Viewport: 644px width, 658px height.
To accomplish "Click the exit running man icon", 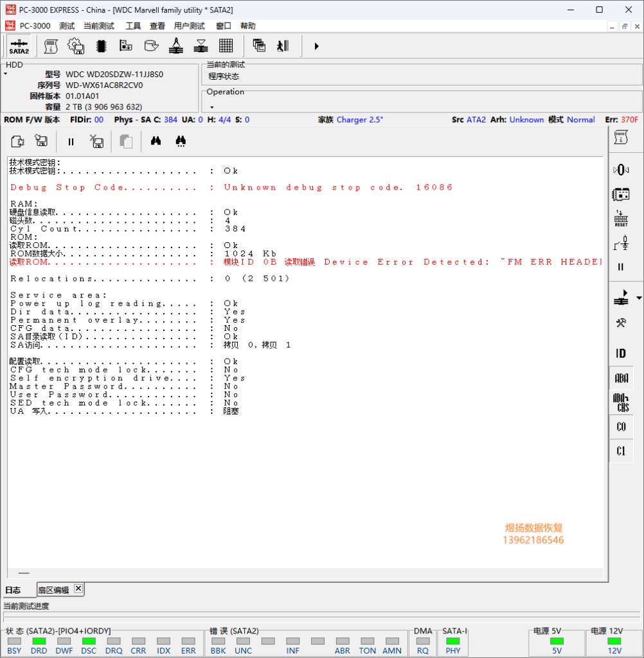I will tap(283, 46).
